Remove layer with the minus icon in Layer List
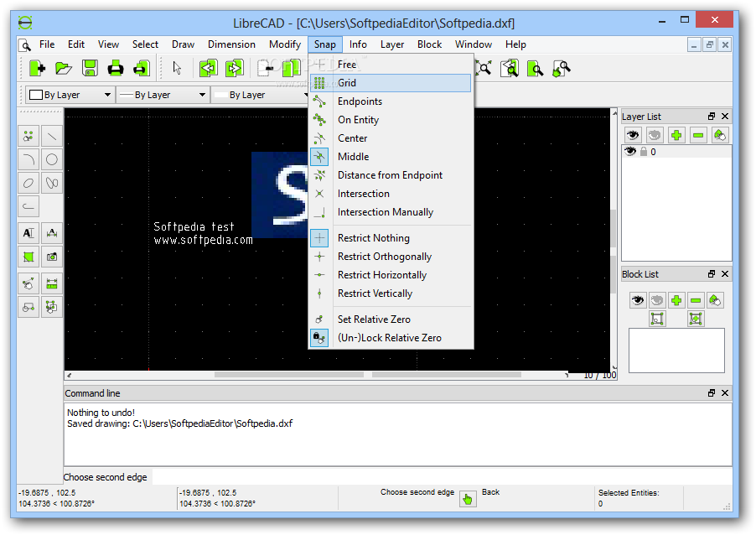Image resolution: width=756 pixels, height=535 pixels. (697, 135)
